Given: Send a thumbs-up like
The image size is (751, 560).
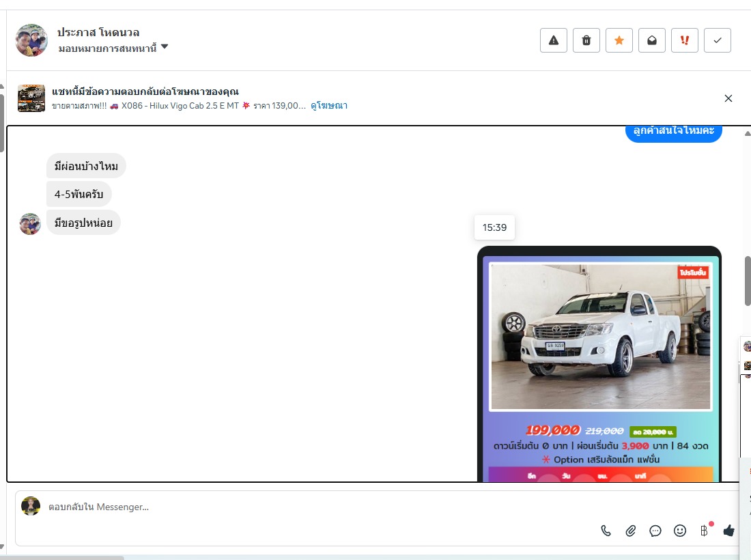Looking at the screenshot, I should click(x=729, y=531).
